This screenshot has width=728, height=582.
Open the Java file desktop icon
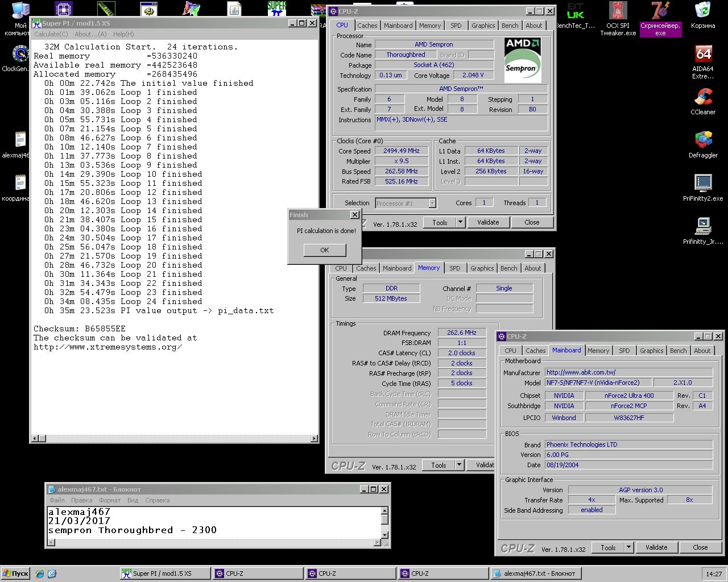pos(234,9)
